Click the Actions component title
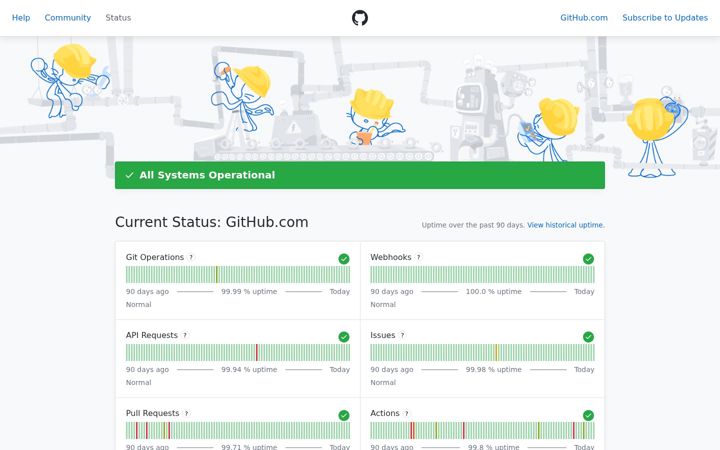Viewport: 720px width, 450px height. pos(385,413)
